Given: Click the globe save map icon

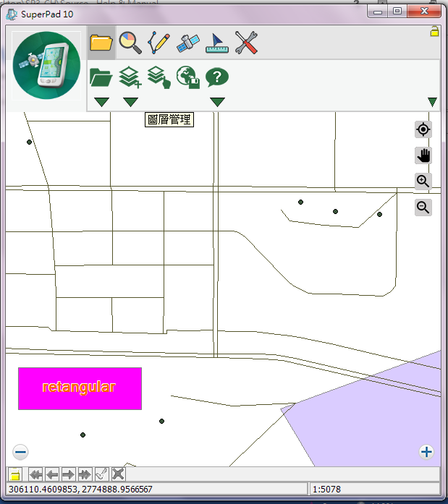Looking at the screenshot, I should pos(188,77).
